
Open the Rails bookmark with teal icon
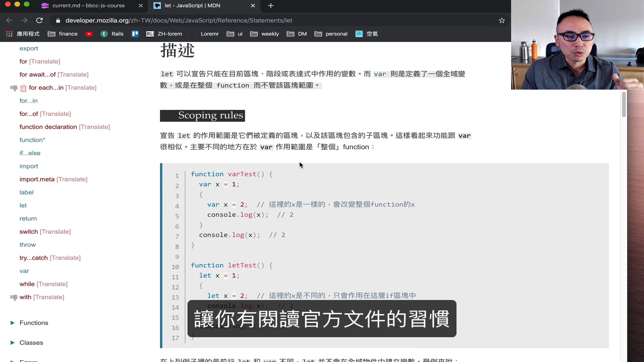pyautogui.click(x=104, y=34)
